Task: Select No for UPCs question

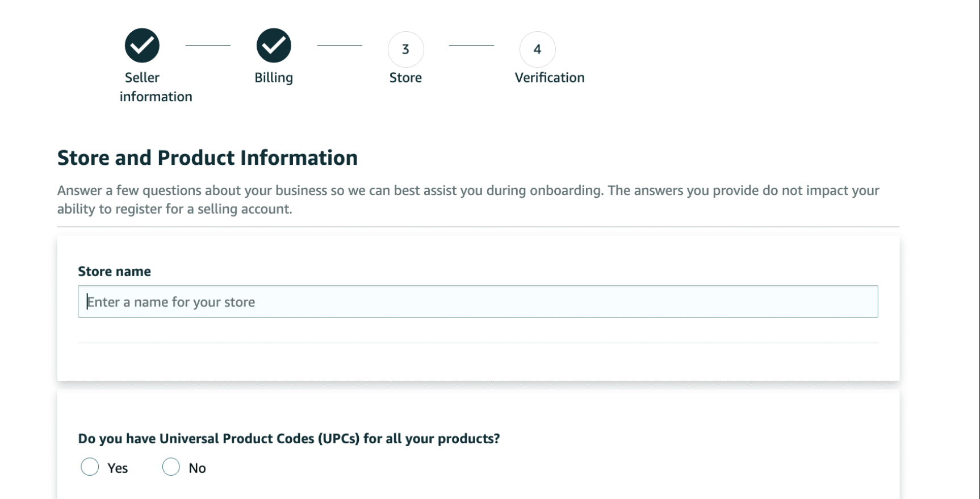Action: [x=171, y=467]
